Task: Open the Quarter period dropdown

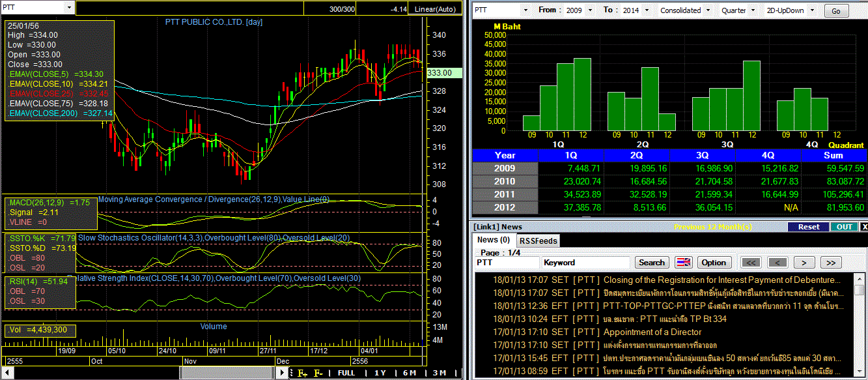Action: pos(753,10)
